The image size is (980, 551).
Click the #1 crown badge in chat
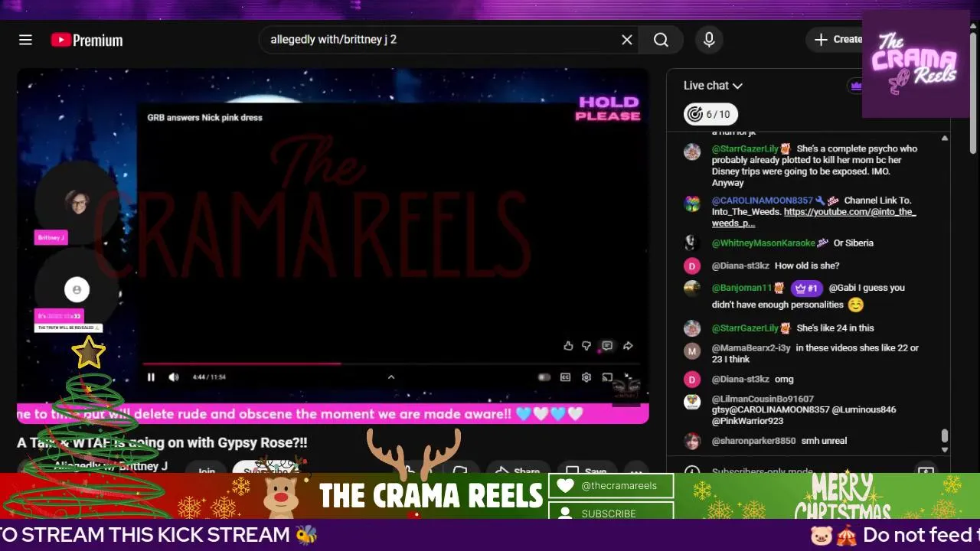pos(806,289)
